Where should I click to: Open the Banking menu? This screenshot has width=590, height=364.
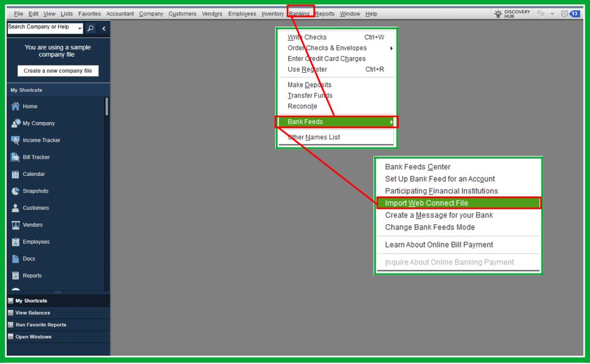(299, 14)
